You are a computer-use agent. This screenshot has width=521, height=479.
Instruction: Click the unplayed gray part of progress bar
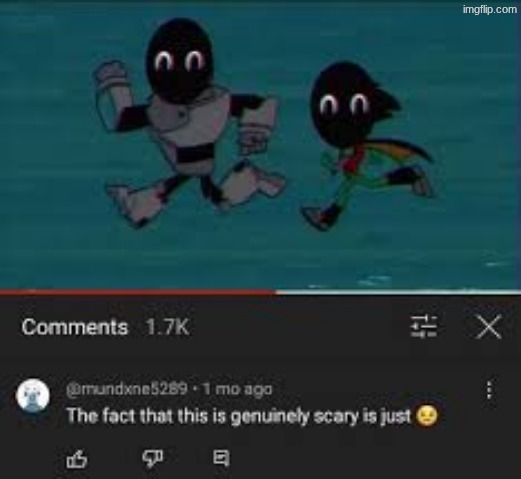click(x=398, y=292)
